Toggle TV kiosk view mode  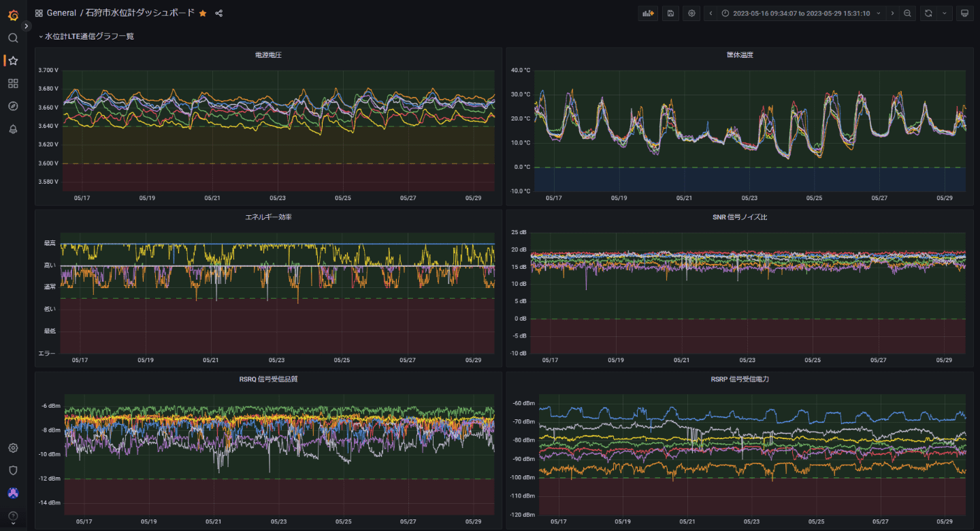click(964, 13)
